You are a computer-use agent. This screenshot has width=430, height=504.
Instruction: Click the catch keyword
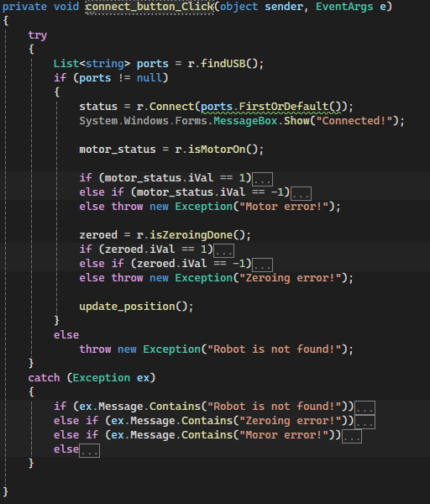click(x=44, y=378)
